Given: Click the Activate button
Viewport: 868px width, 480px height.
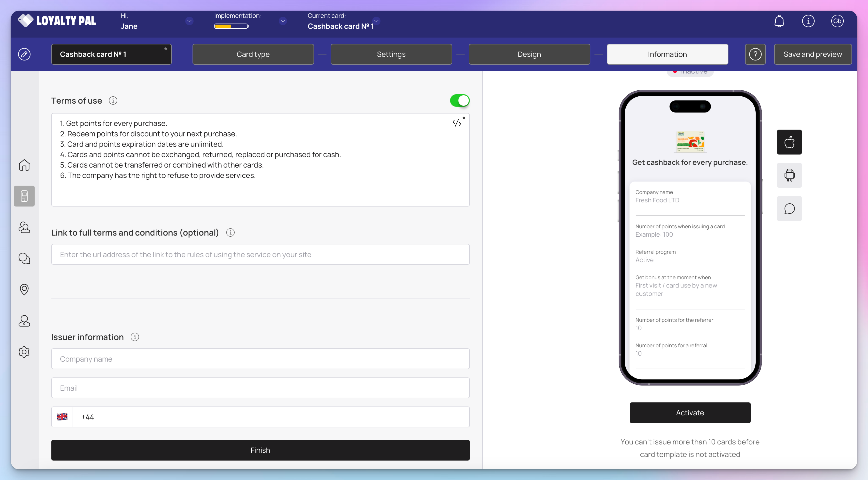Looking at the screenshot, I should click(x=690, y=413).
